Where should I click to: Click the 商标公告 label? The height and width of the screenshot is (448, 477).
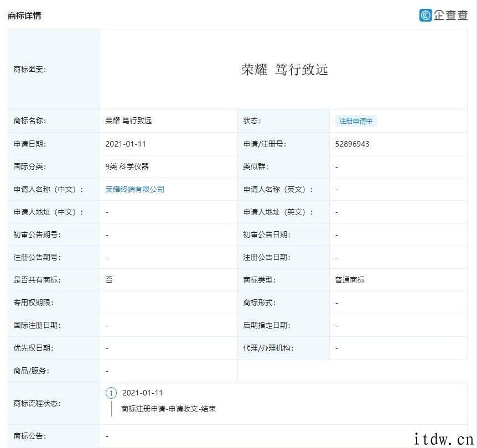tap(29, 436)
